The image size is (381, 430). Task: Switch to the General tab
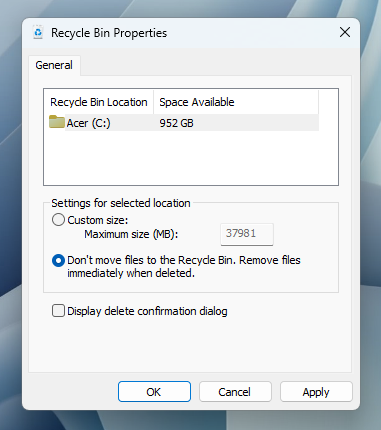point(54,65)
